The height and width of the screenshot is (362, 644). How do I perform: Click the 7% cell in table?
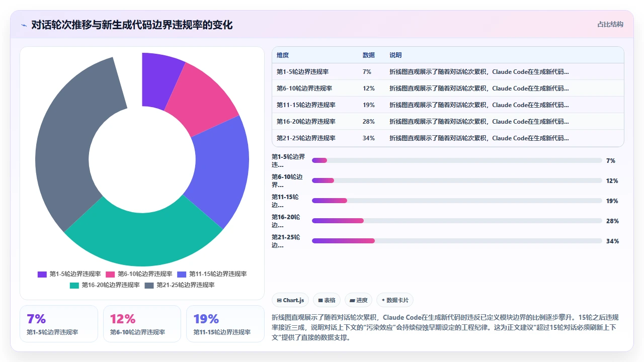(x=367, y=72)
